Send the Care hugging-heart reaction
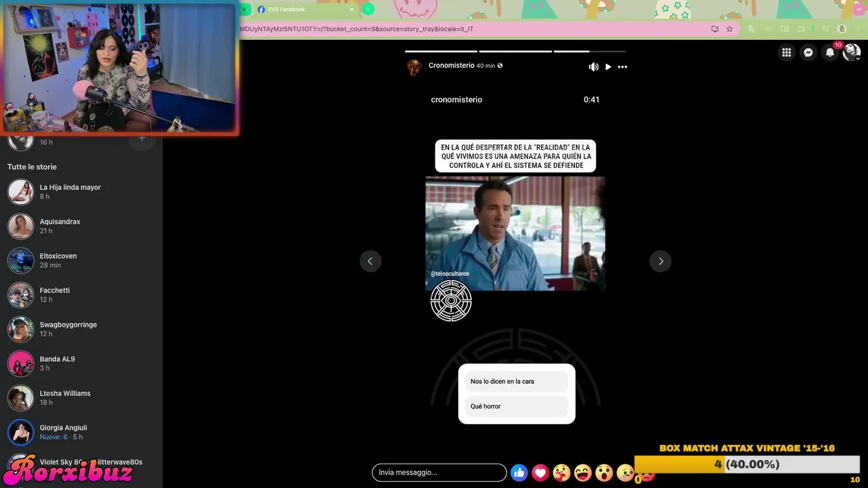Screen dimensions: 868x488 pyautogui.click(x=561, y=473)
